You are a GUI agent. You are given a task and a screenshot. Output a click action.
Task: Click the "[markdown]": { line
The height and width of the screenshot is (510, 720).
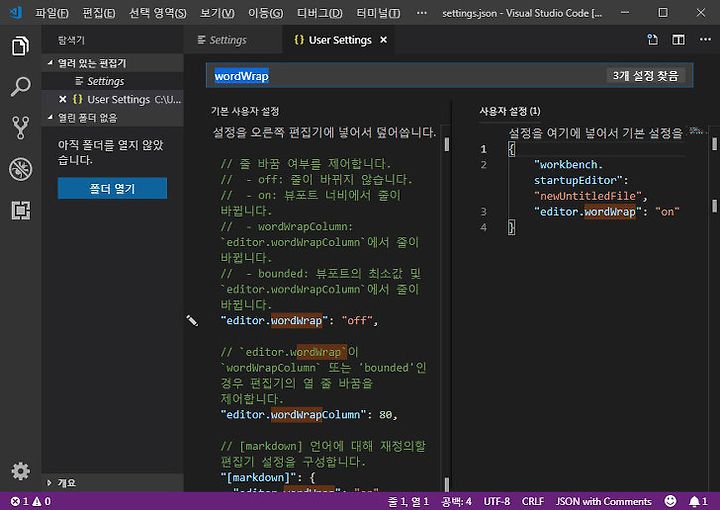(x=268, y=477)
